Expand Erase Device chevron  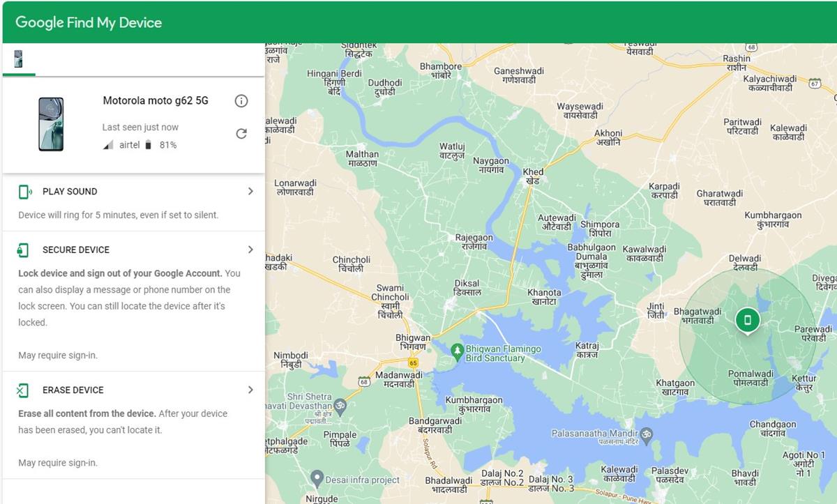pos(250,390)
